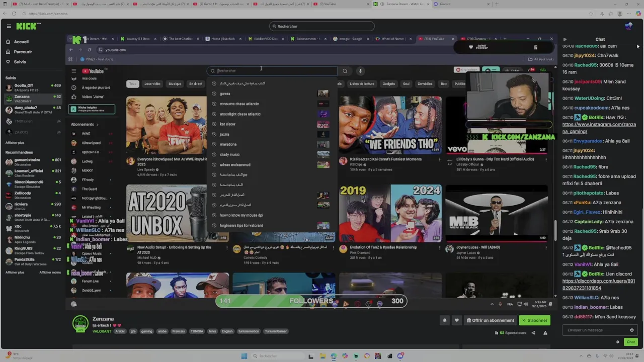Collapse recommended list with Afficher moins
Image resolution: width=644 pixels, height=362 pixels.
click(x=50, y=273)
